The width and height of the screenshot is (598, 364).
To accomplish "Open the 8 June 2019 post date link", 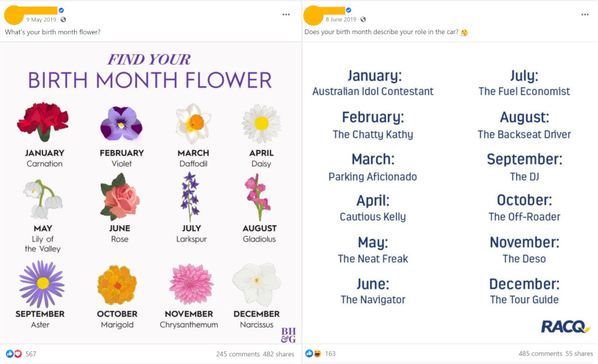I will [341, 20].
